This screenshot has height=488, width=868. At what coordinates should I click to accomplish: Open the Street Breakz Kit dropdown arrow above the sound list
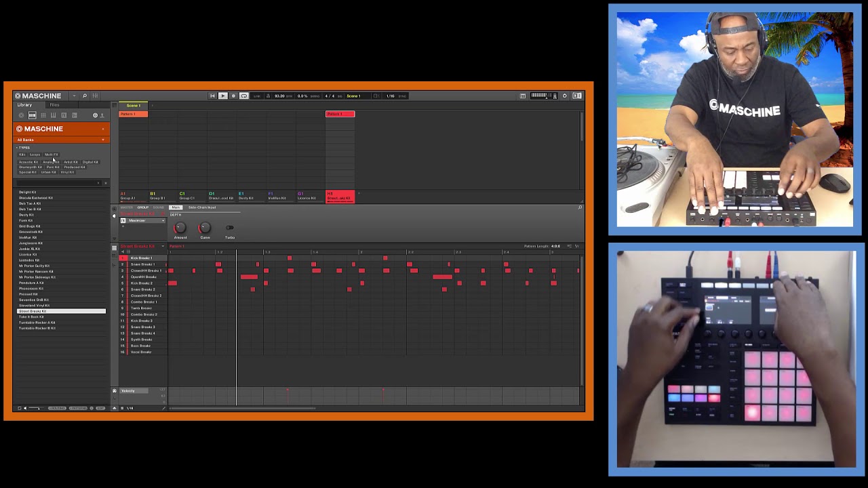click(x=163, y=246)
